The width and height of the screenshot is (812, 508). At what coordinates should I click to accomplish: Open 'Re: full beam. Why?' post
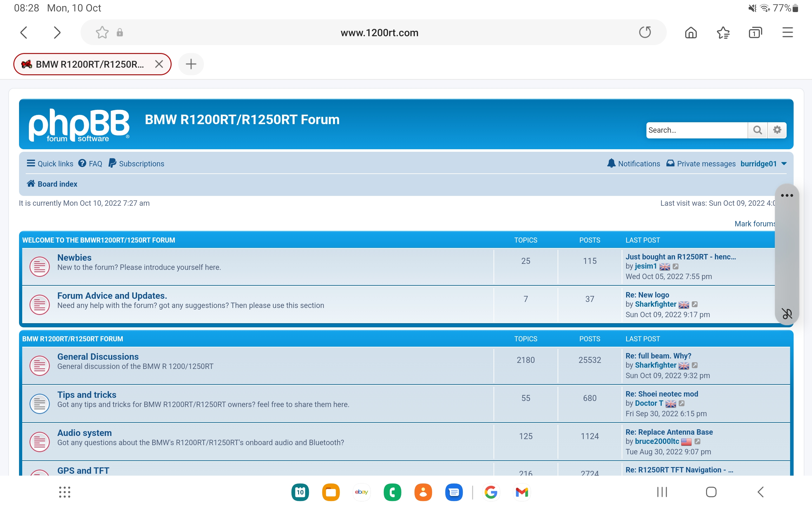pyautogui.click(x=658, y=356)
